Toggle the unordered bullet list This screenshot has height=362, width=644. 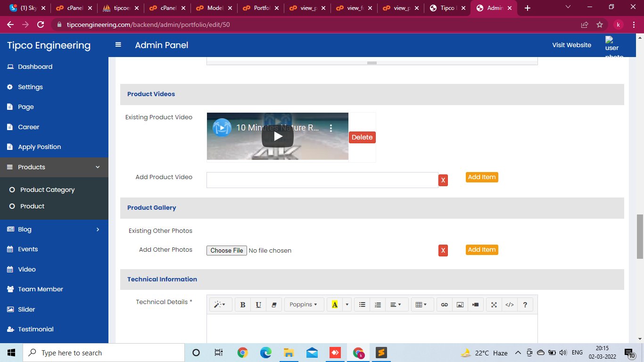coord(362,305)
